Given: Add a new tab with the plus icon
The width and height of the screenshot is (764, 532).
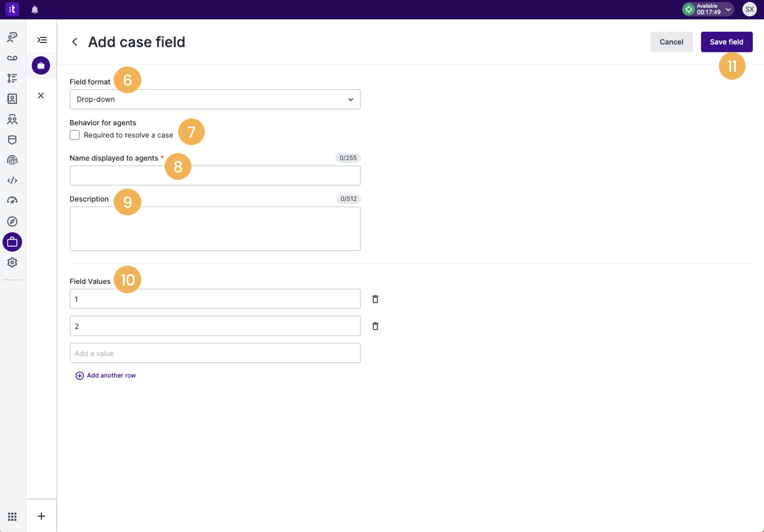Looking at the screenshot, I should pyautogui.click(x=41, y=516).
